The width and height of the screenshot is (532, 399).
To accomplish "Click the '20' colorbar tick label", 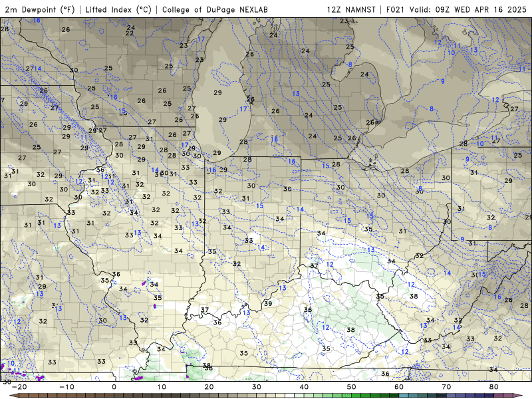I will click(x=209, y=387).
